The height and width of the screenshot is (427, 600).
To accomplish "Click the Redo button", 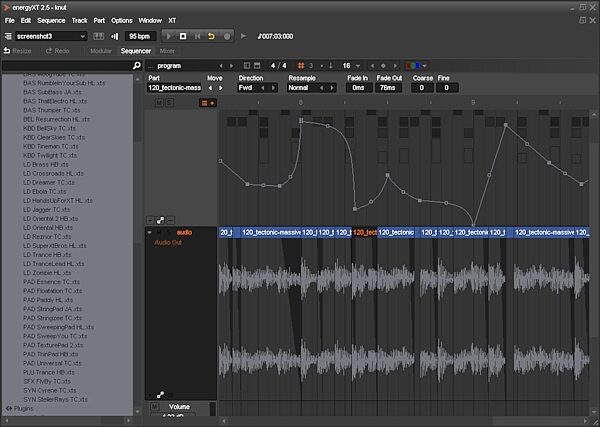I will click(x=57, y=51).
